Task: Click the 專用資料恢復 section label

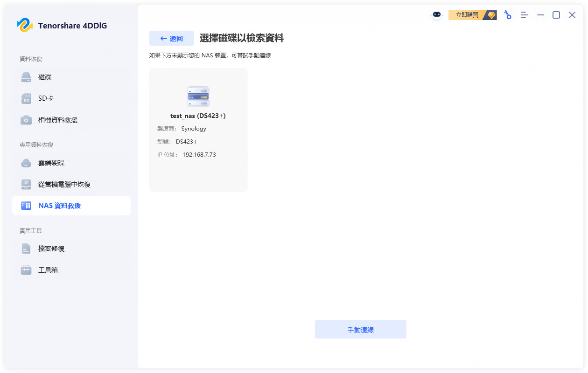Action: point(36,145)
